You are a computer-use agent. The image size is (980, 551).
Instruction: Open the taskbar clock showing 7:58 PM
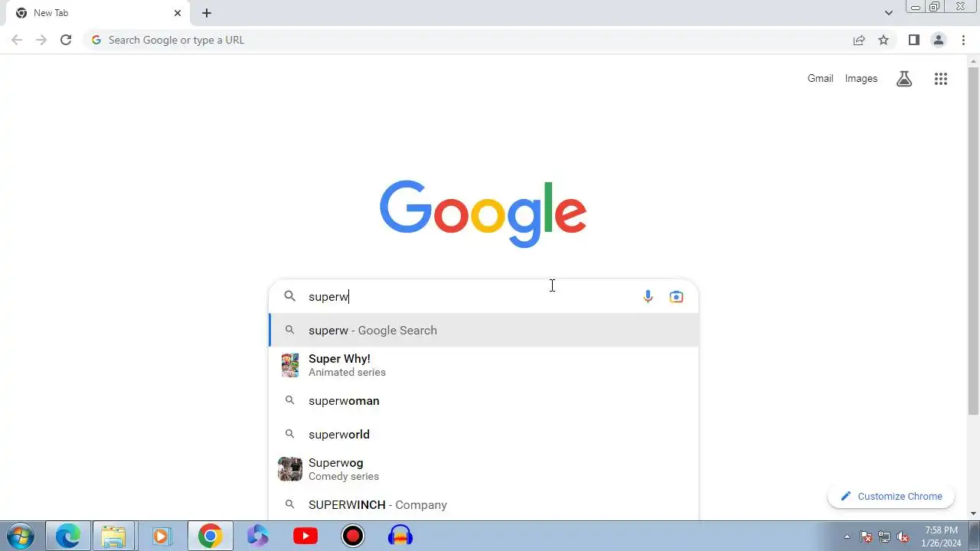942,536
